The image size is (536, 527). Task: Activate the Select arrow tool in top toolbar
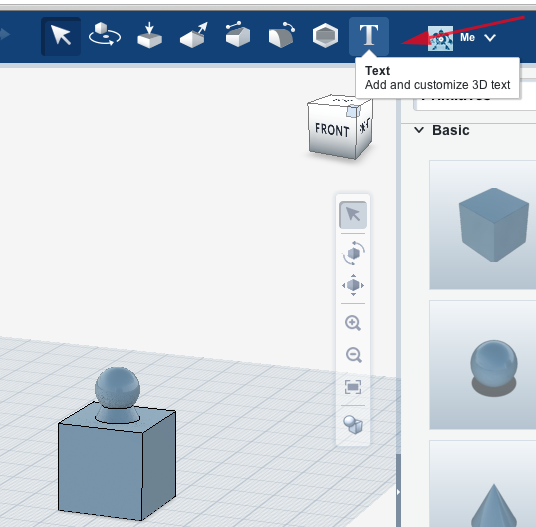[61, 36]
